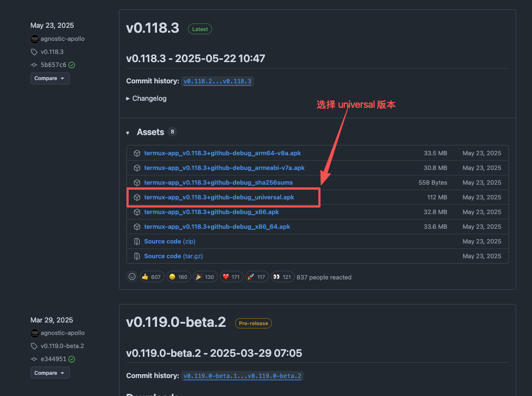Click the commit icon beside e344951

coord(34,359)
